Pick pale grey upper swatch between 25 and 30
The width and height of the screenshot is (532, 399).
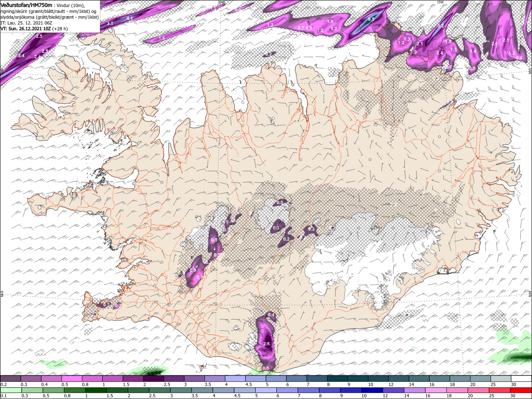tap(501, 379)
